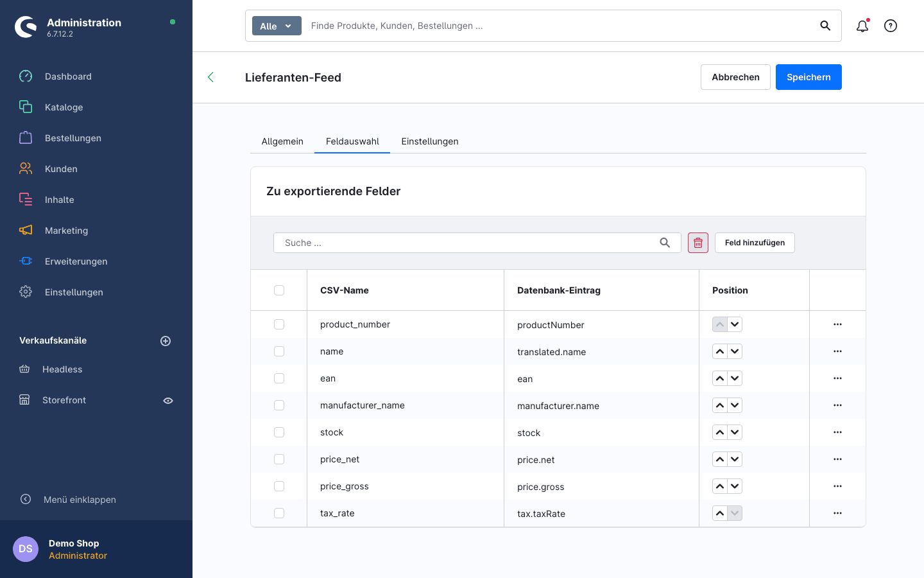Open context menu for manufacturer_name row

[837, 405]
